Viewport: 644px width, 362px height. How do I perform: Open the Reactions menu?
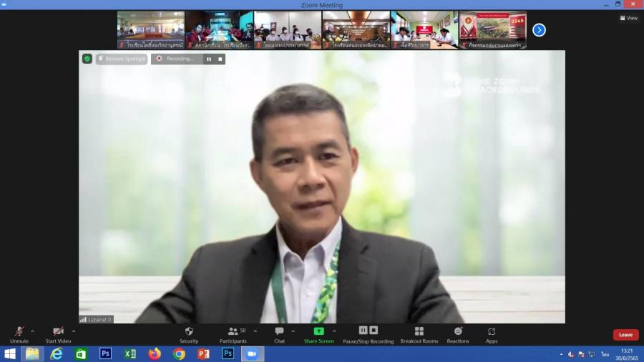point(458,334)
